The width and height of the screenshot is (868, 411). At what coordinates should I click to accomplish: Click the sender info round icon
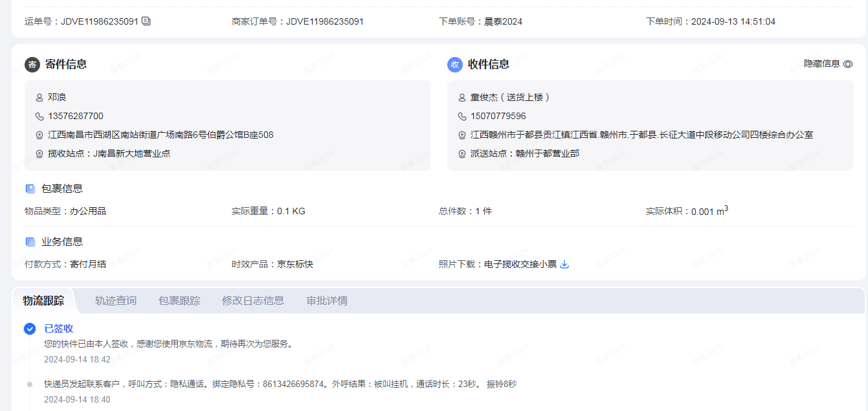(x=32, y=65)
